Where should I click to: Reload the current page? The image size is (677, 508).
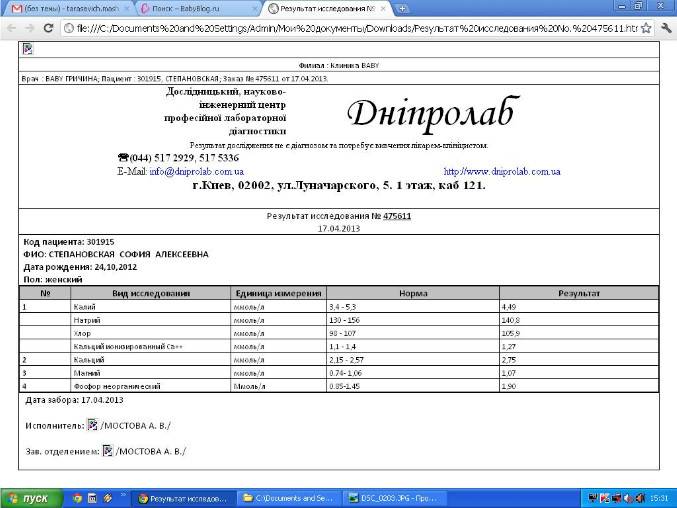[50, 28]
